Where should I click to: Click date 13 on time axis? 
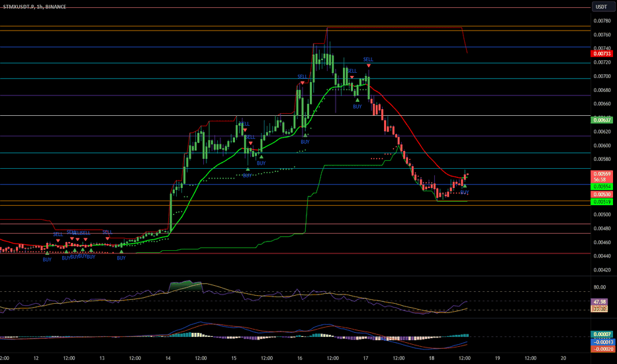point(102,358)
